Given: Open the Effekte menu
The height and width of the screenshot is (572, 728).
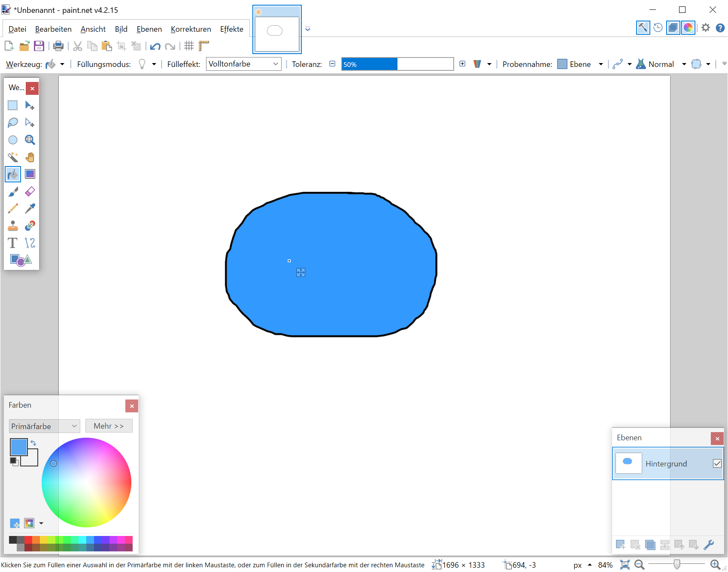Looking at the screenshot, I should (x=231, y=29).
